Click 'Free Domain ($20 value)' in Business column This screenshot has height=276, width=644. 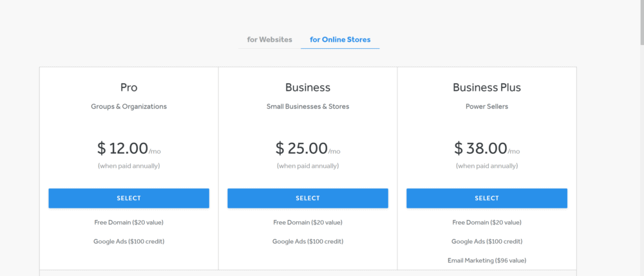point(308,222)
